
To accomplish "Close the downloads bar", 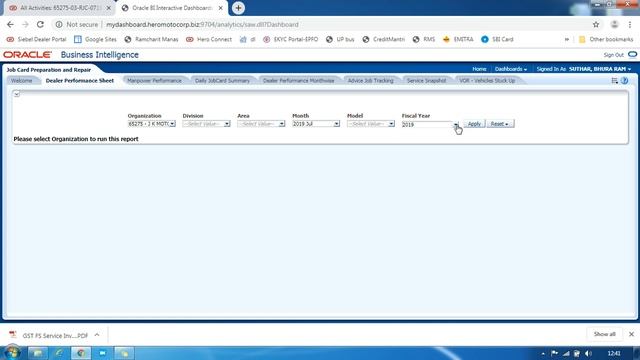I will coord(631,334).
